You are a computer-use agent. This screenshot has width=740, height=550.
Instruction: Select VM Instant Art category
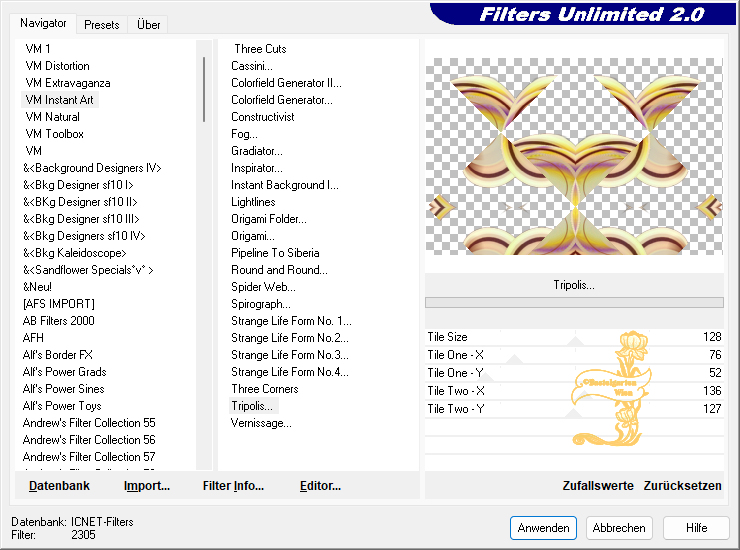click(x=59, y=100)
